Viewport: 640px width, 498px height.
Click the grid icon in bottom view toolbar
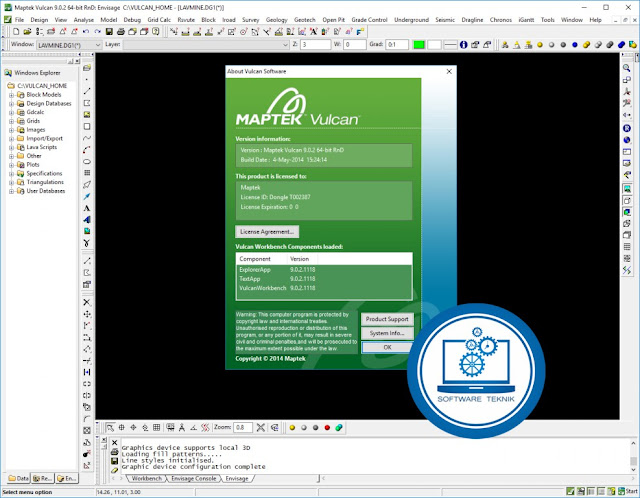coord(156,427)
